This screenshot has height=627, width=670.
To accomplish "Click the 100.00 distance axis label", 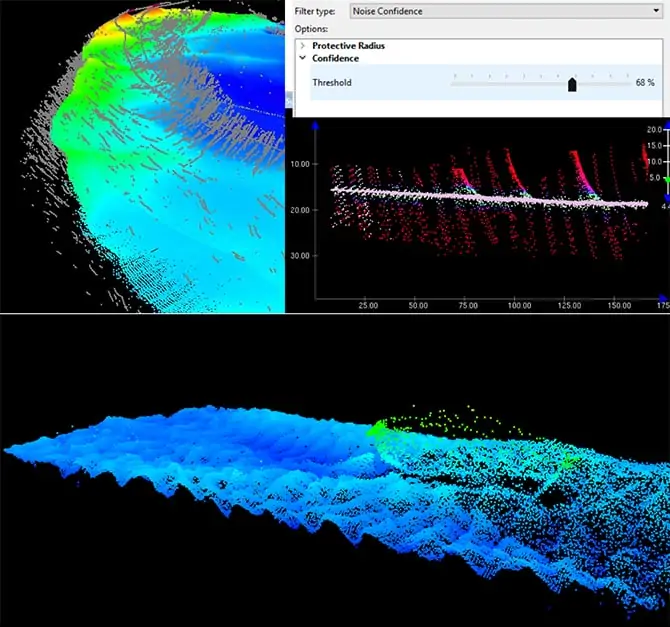I will coord(519,306).
